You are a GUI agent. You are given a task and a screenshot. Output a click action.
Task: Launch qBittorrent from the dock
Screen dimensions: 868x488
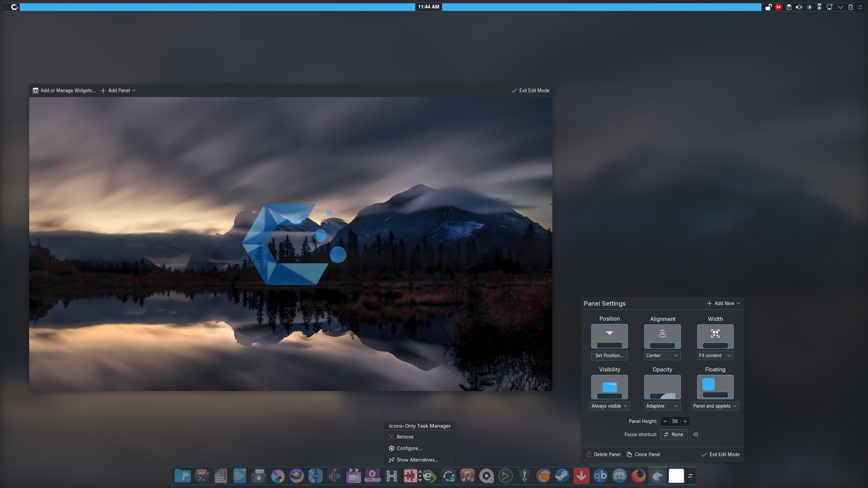click(600, 476)
